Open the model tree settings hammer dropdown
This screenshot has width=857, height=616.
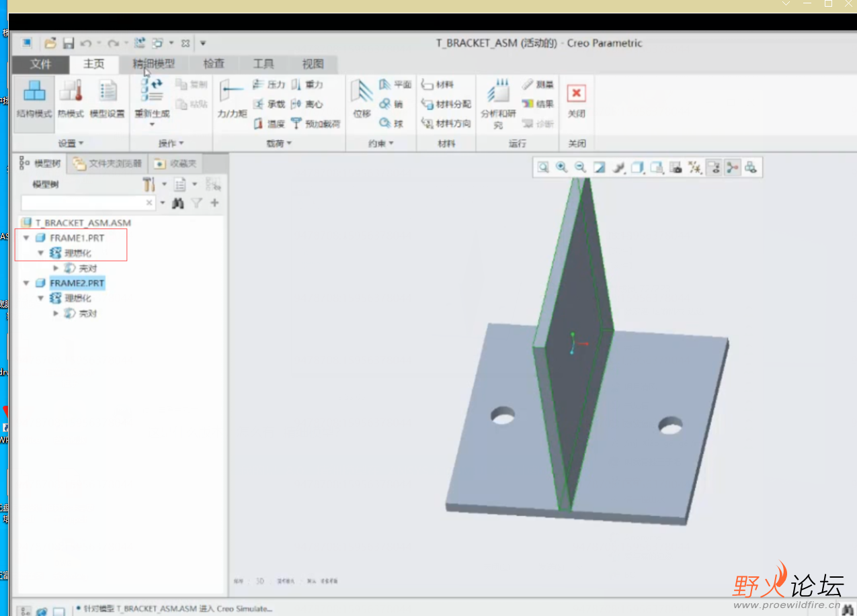pos(154,184)
